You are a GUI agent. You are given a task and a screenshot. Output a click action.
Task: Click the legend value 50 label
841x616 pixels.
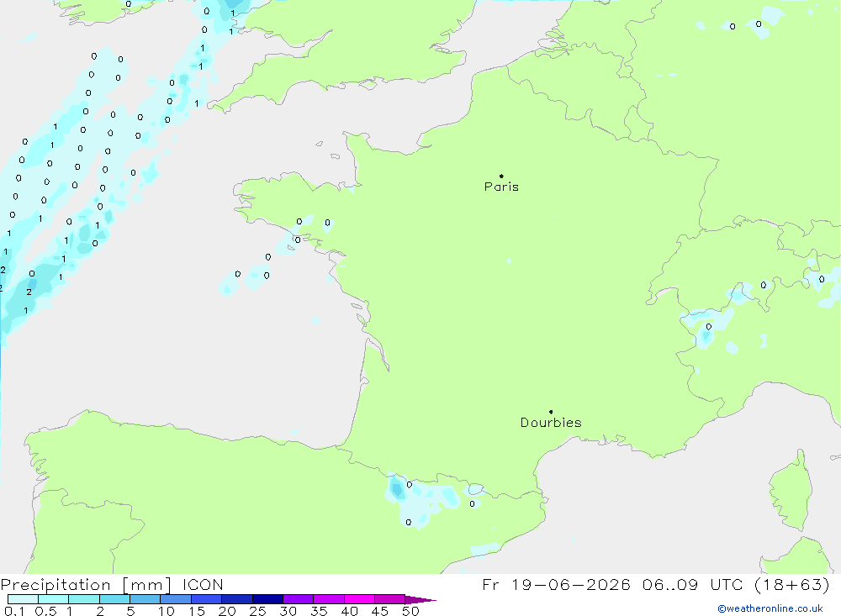[410, 611]
